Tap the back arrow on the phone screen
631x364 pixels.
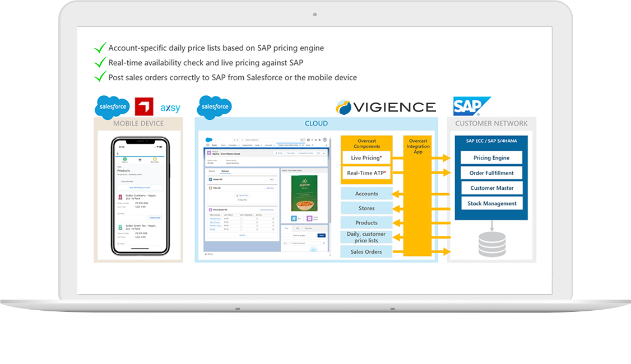118,153
